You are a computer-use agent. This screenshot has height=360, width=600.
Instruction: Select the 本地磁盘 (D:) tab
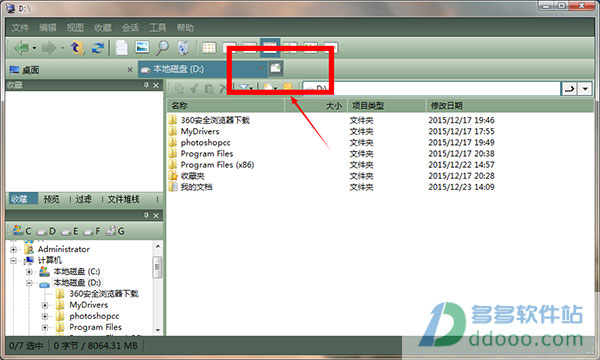(x=202, y=69)
